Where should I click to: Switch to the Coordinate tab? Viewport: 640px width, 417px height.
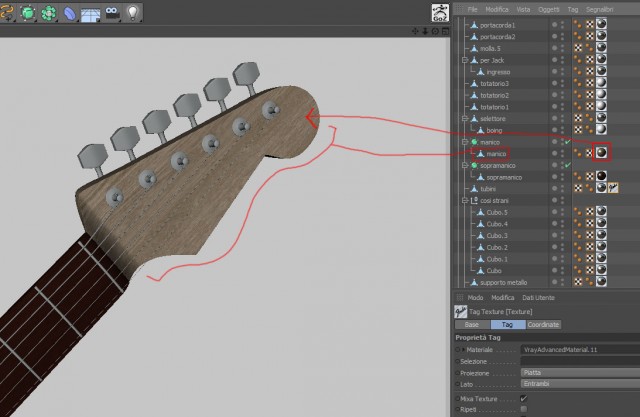(x=543, y=324)
